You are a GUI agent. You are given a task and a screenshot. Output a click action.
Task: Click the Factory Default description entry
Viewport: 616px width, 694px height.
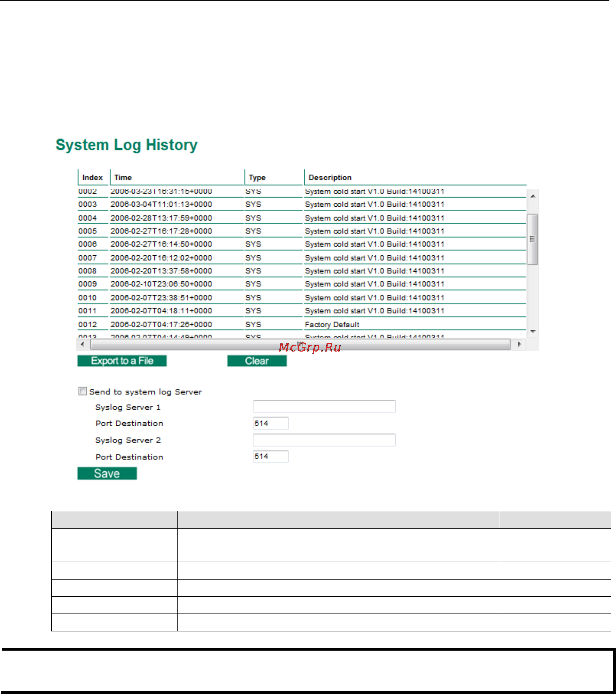click(x=332, y=325)
